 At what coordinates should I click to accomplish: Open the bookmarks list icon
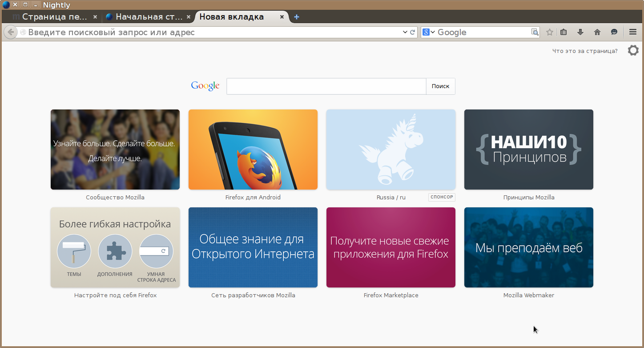563,32
